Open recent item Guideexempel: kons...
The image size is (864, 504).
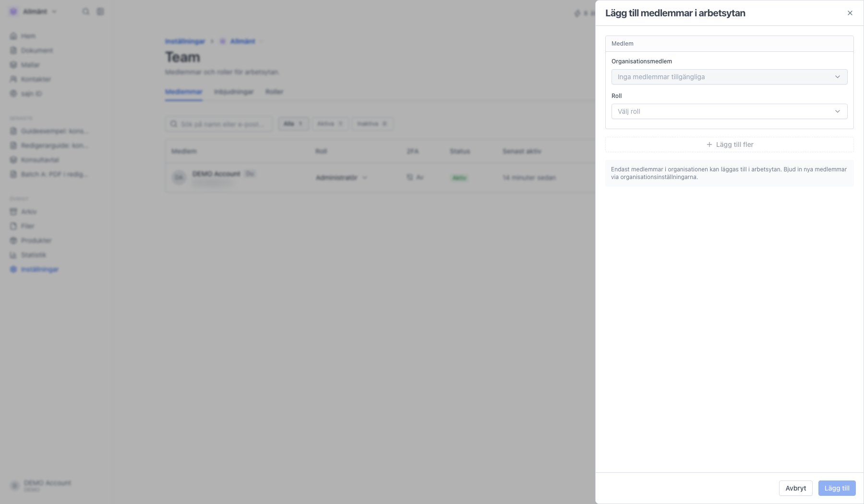tap(49, 131)
